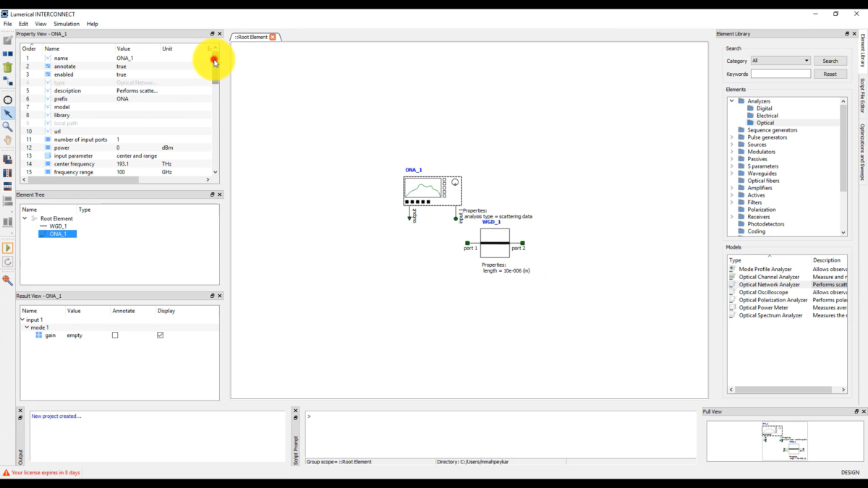Click the ONA_1 output port
The height and width of the screenshot is (488, 868).
[409, 218]
